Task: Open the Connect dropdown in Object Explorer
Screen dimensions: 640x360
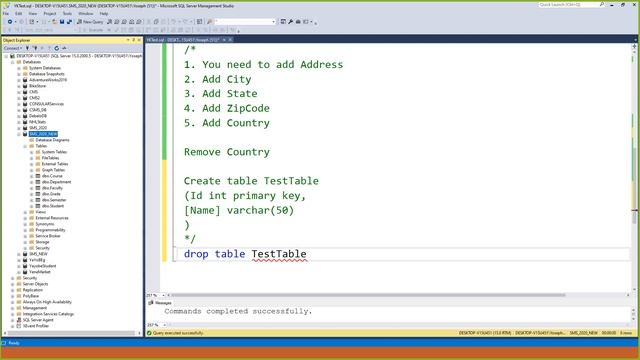Action: pyautogui.click(x=13, y=48)
